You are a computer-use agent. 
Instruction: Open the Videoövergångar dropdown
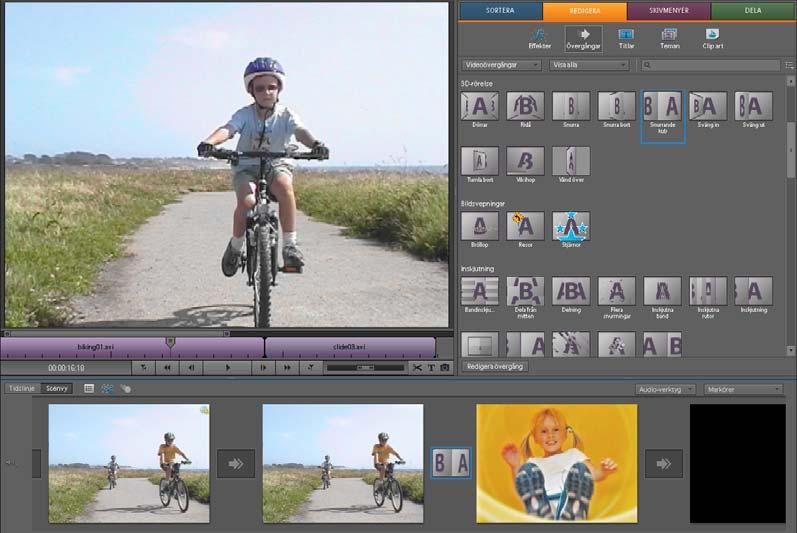[x=501, y=65]
